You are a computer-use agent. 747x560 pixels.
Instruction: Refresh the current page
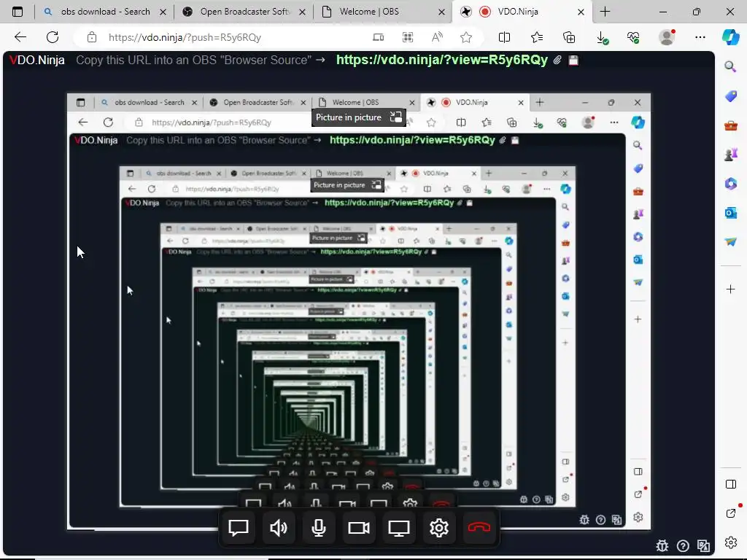(x=53, y=37)
